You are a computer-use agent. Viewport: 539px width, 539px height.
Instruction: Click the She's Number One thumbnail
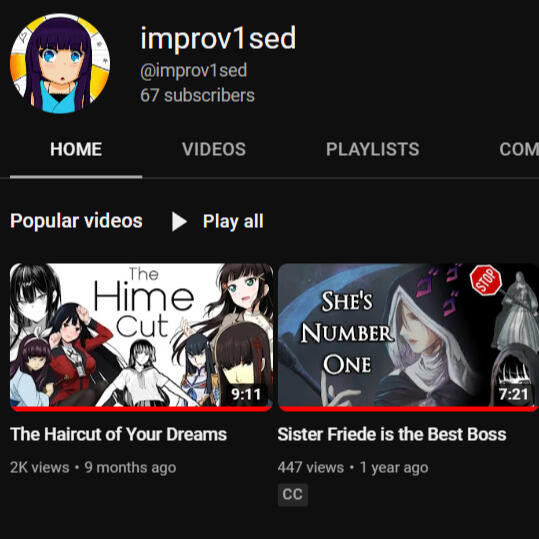408,335
